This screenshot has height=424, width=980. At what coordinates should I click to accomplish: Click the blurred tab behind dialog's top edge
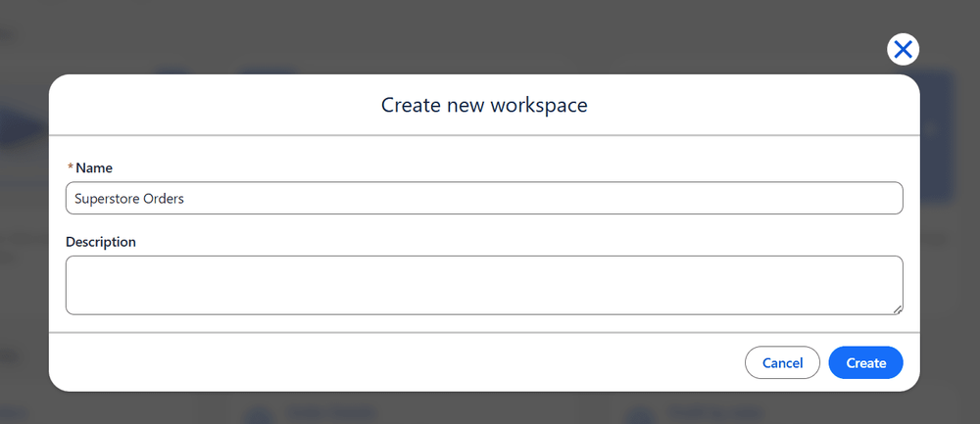pyautogui.click(x=265, y=70)
